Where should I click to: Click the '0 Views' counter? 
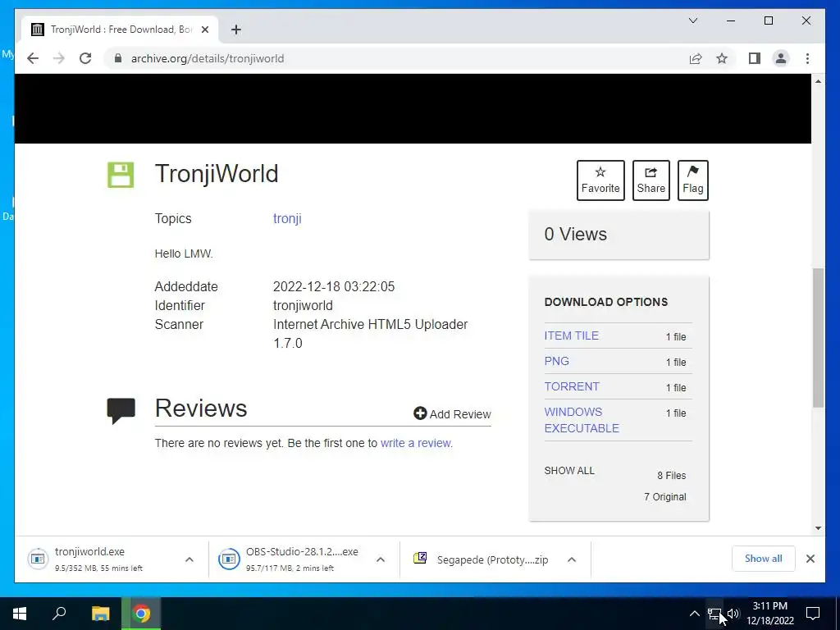tap(575, 234)
